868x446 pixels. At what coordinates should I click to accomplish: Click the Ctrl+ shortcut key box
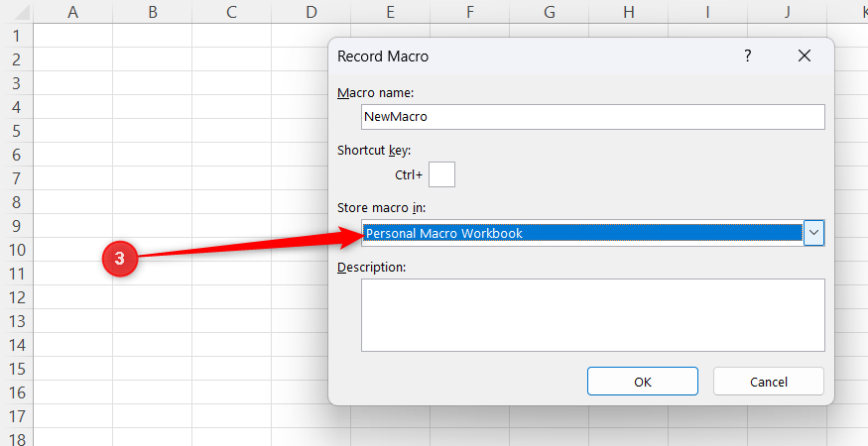(x=441, y=174)
